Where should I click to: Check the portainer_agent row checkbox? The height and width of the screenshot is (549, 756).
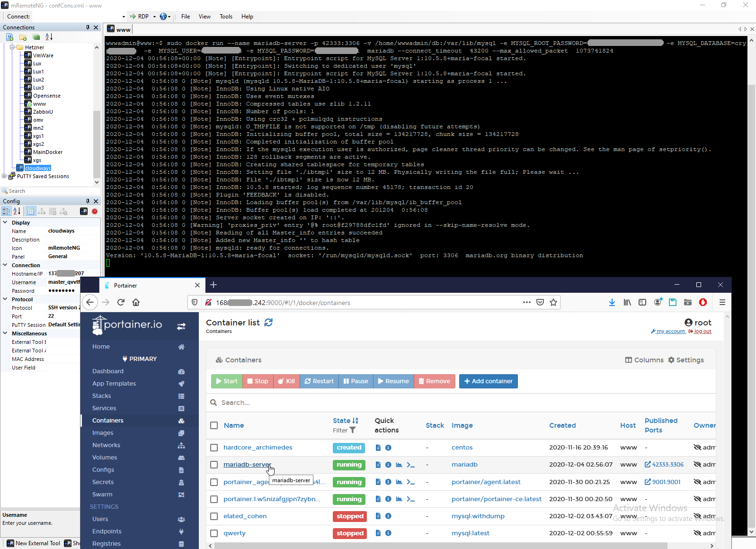[214, 482]
